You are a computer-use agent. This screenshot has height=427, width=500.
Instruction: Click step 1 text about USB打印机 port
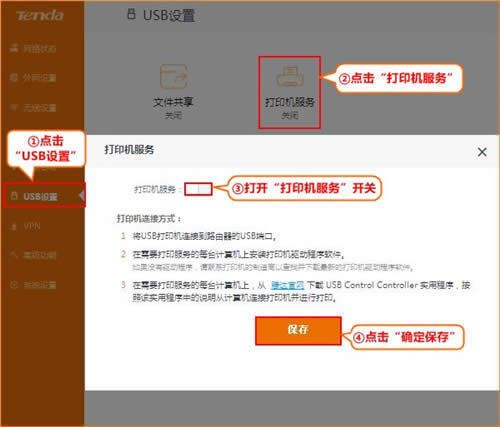click(205, 236)
